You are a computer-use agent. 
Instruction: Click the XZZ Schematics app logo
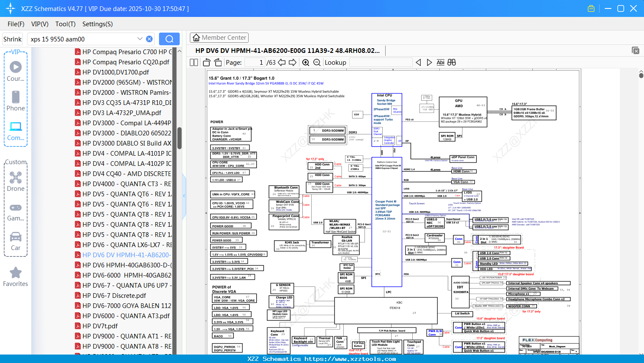(x=10, y=8)
